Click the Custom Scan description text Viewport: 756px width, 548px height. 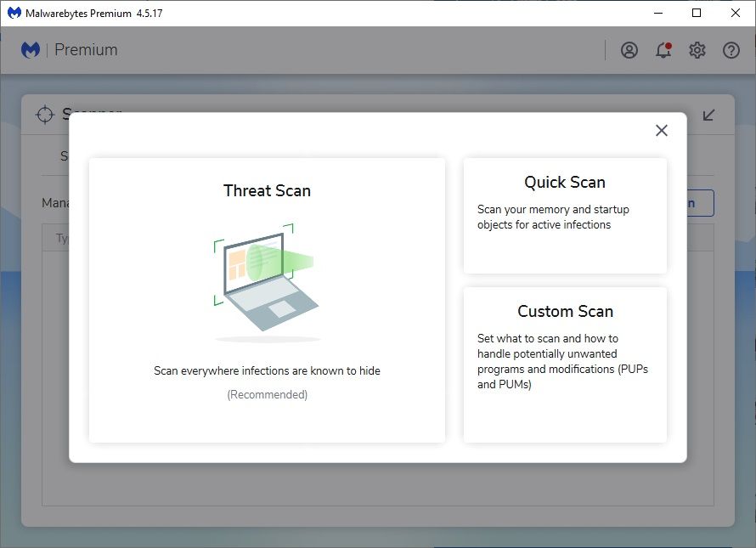point(562,361)
